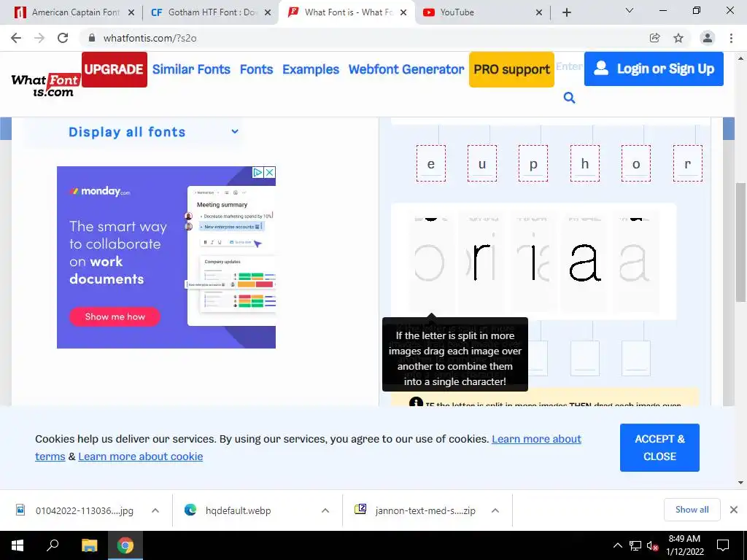Click the yellow PRO support button

click(511, 69)
